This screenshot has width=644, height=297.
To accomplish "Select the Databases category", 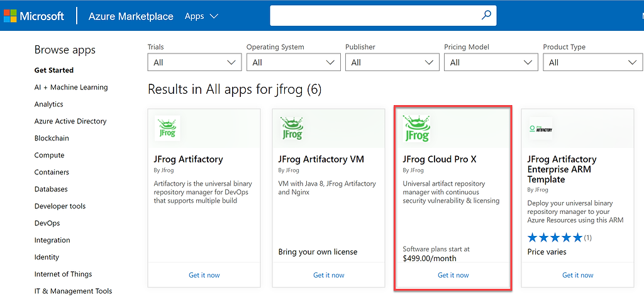I will [51, 189].
